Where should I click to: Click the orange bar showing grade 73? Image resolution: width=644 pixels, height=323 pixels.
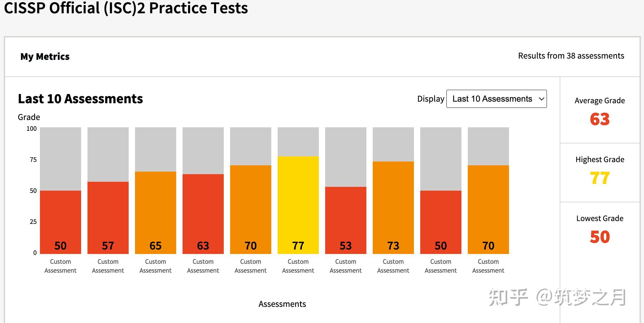pos(393,207)
